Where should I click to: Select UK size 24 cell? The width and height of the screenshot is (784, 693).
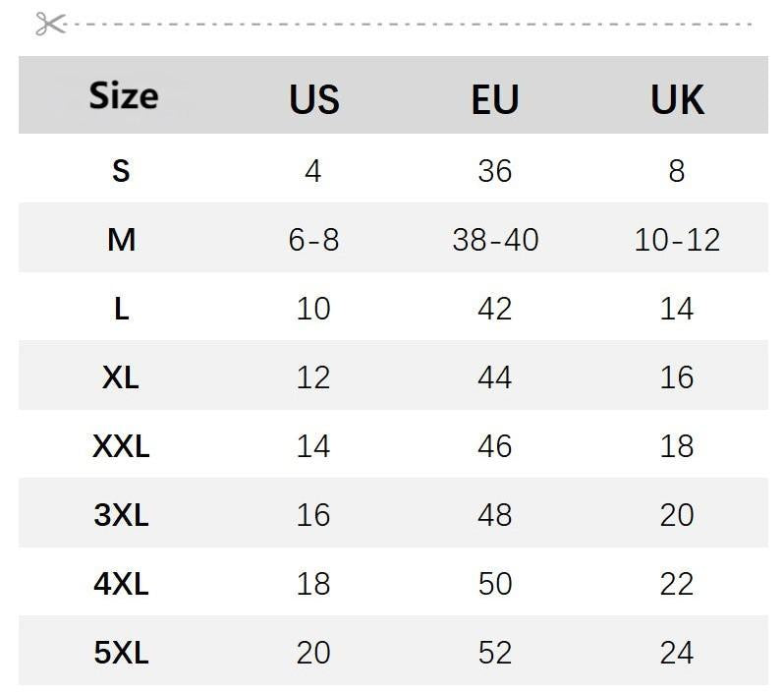(677, 653)
